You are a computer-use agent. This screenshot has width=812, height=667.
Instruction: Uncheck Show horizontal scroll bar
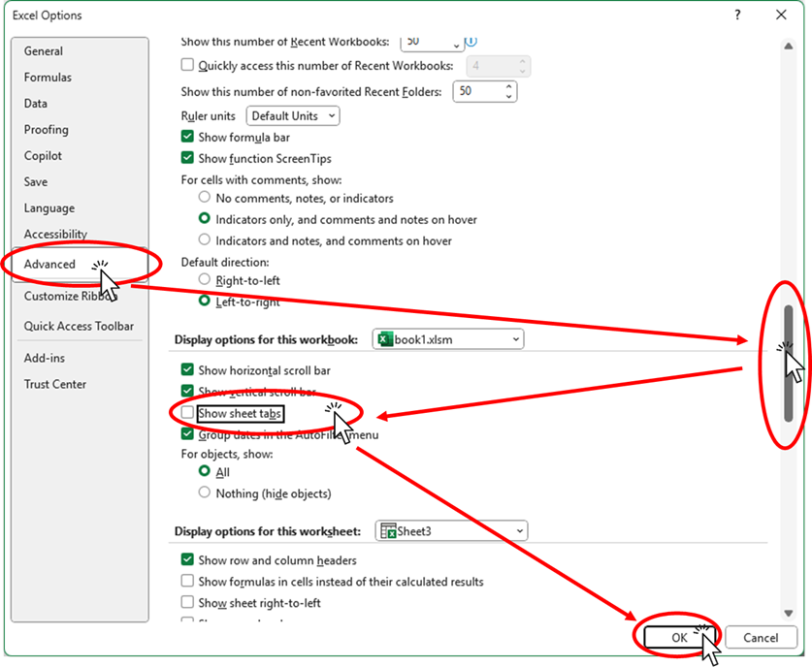click(x=187, y=369)
